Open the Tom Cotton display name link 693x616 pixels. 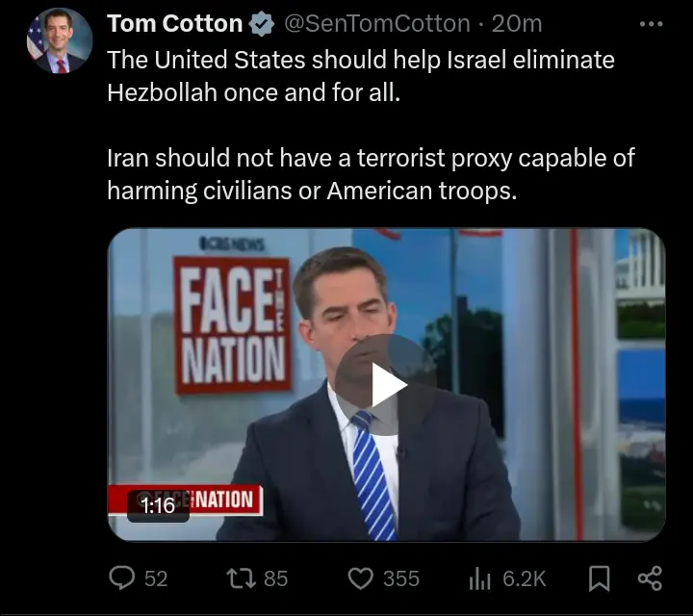pyautogui.click(x=174, y=23)
